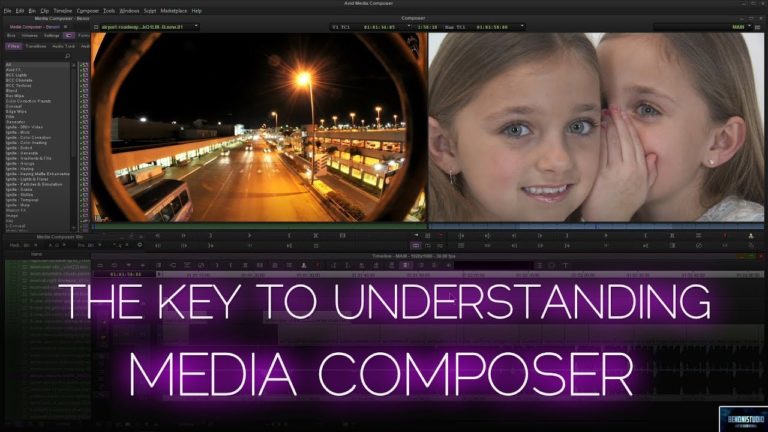Open the Marketplace menu
Image resolution: width=768 pixels, height=432 pixels.
click(x=173, y=11)
